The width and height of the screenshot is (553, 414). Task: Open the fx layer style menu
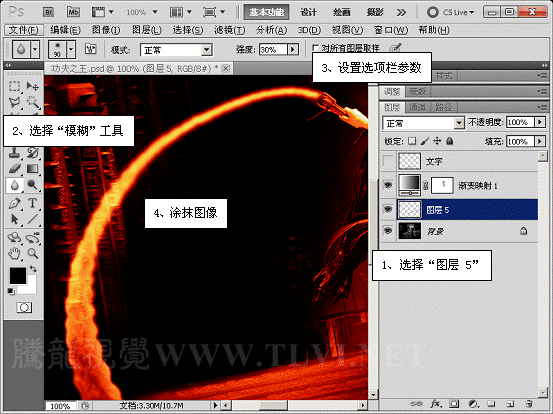point(436,404)
